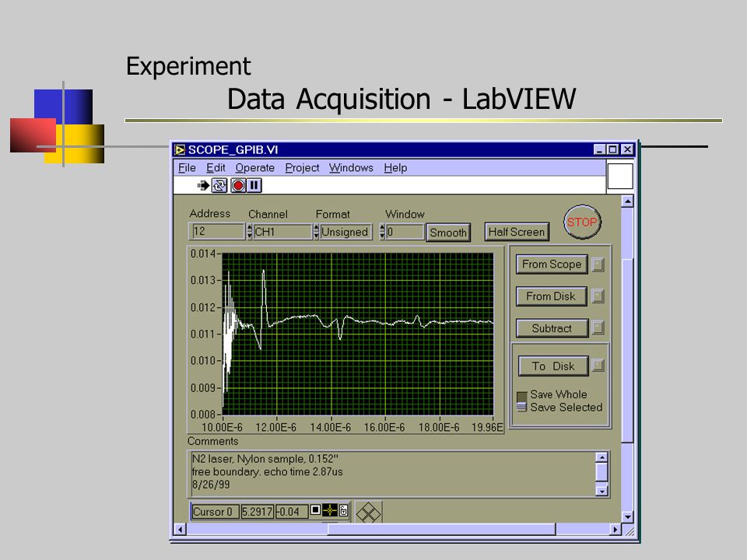Click the Pause toolbar button
747x560 pixels.
254,185
